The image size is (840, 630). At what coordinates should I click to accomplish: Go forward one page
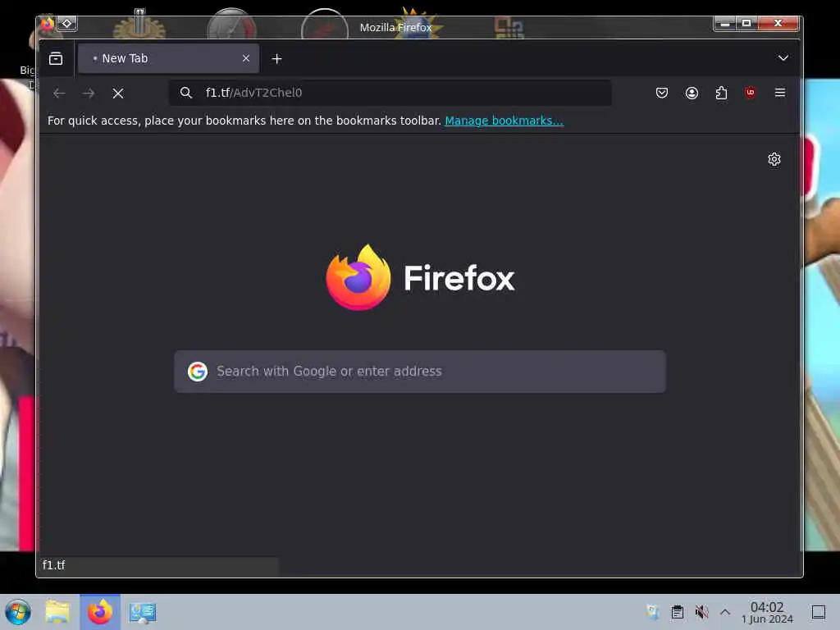89,94
